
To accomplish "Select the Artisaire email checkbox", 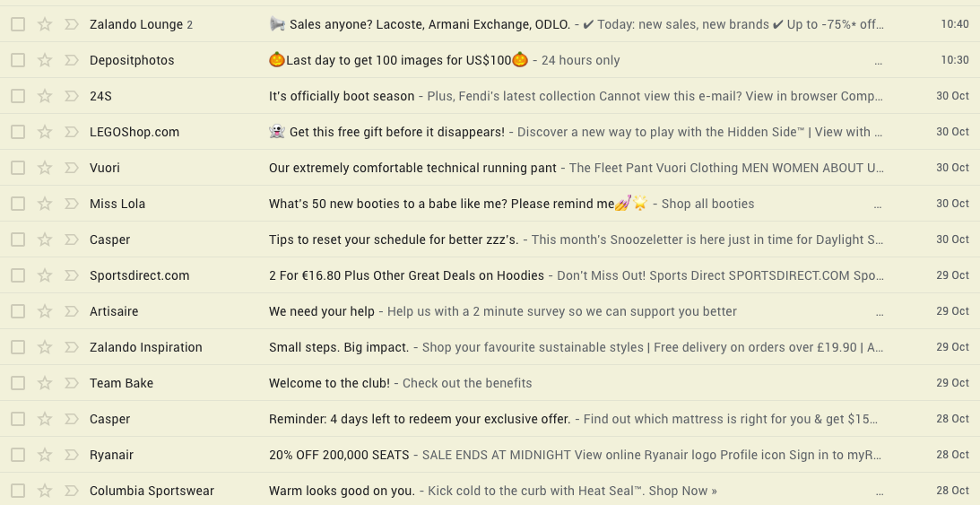I will point(18,311).
